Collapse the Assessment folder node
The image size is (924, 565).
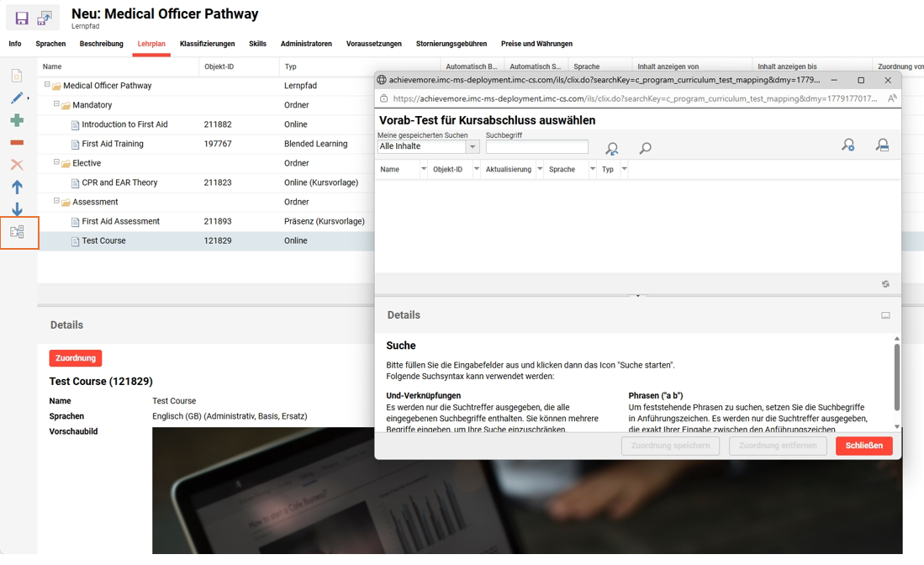[56, 200]
